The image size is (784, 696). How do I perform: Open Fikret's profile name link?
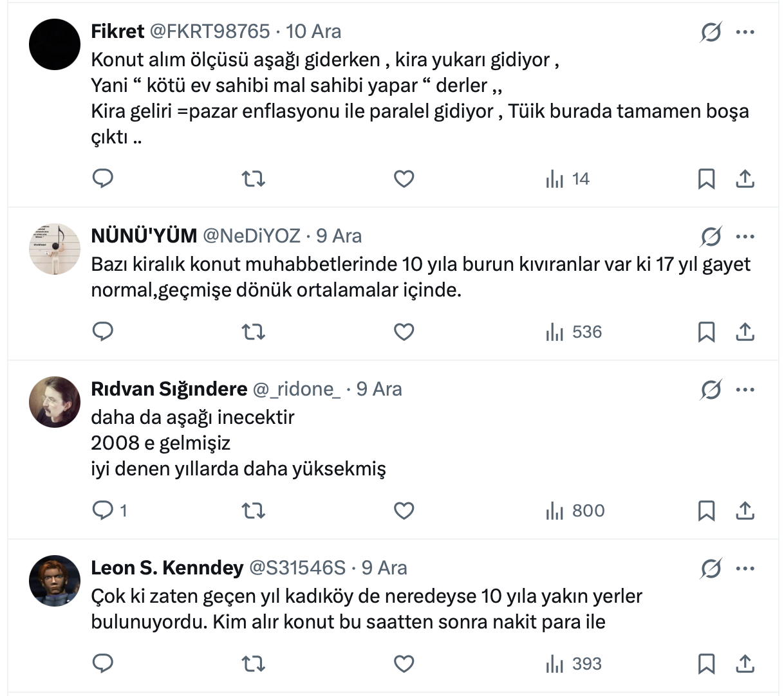click(118, 32)
